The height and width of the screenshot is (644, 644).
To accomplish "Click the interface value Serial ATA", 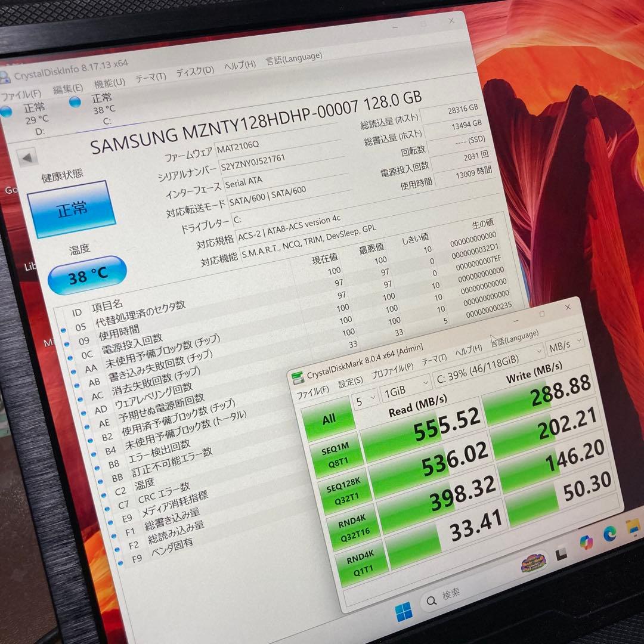I will click(243, 182).
